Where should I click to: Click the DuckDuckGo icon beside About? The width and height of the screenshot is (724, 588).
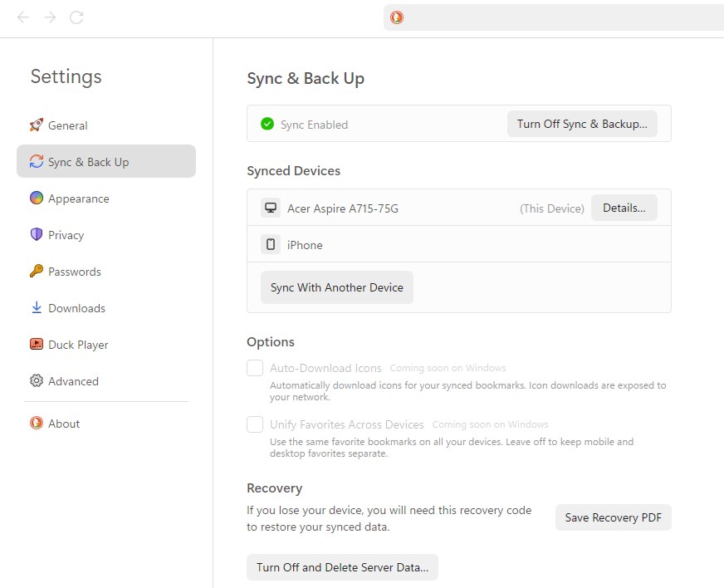coord(35,424)
